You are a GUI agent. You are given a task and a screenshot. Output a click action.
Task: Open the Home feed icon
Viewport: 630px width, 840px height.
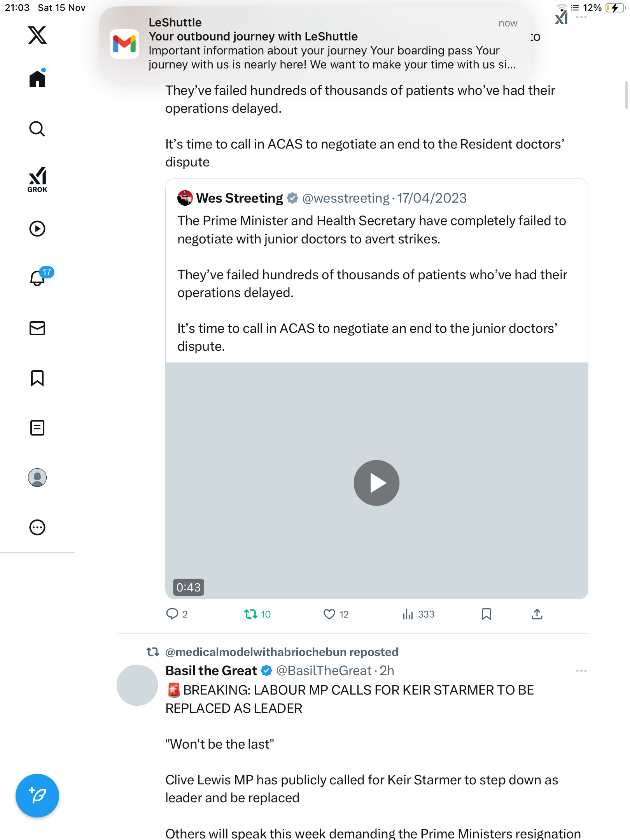[x=37, y=79]
